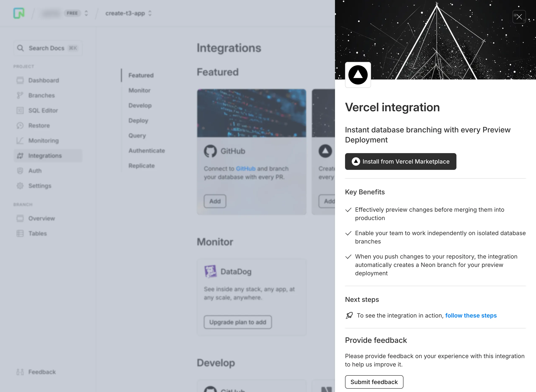Jump to Replicate section in integrations nav
Screen dimensions: 536x392
click(142, 166)
